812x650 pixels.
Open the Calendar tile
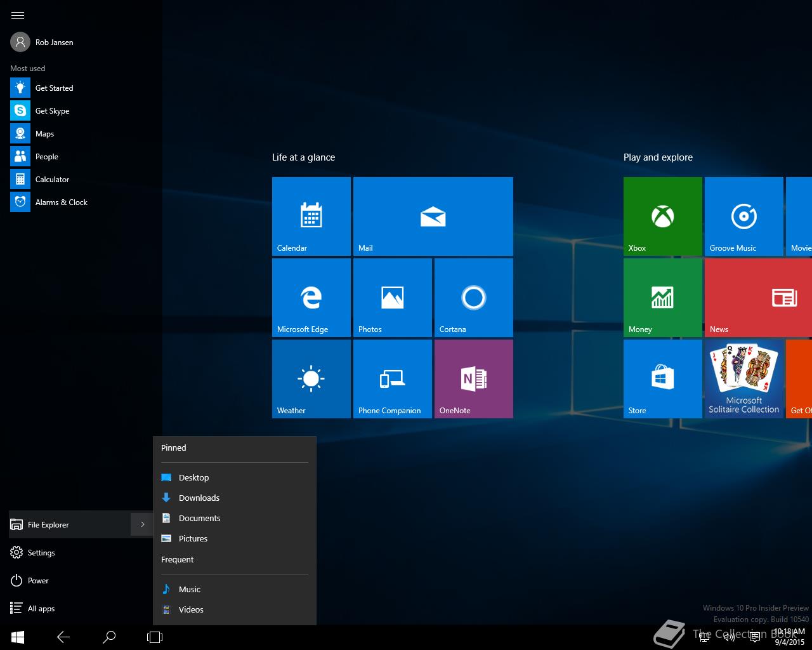click(x=311, y=216)
